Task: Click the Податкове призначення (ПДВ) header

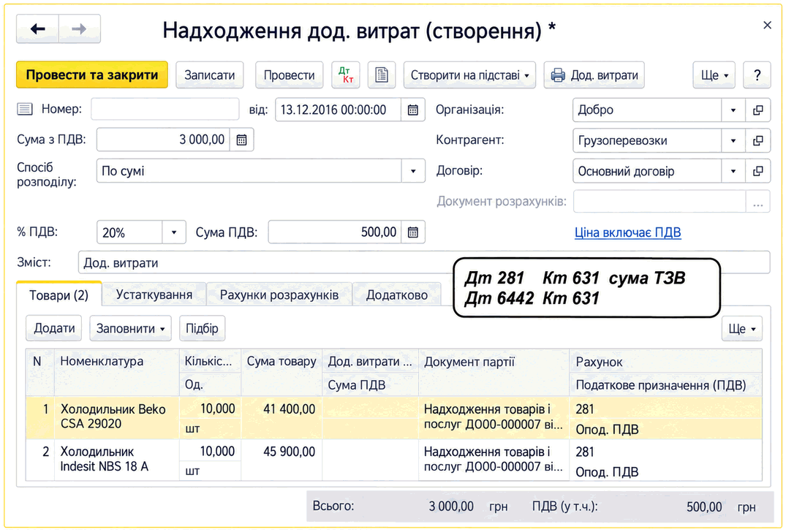Action: tap(665, 384)
